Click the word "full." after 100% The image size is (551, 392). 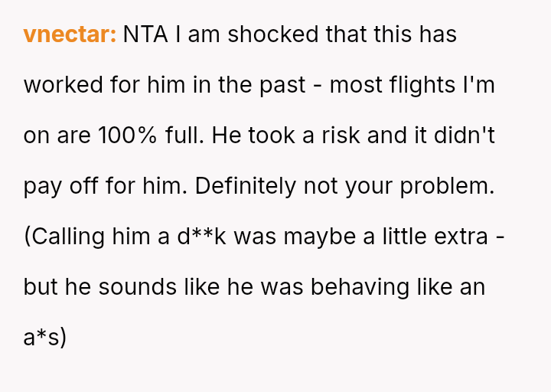pyautogui.click(x=184, y=136)
